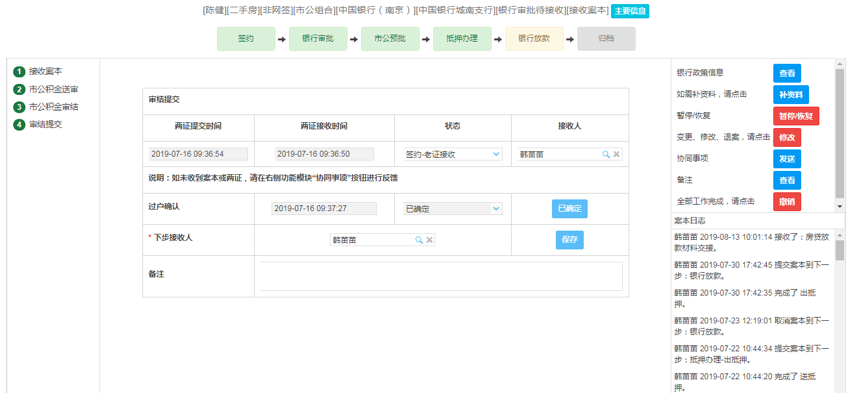Click the 下步接收人 input field
Screen dimensions: 864x393
click(382, 240)
